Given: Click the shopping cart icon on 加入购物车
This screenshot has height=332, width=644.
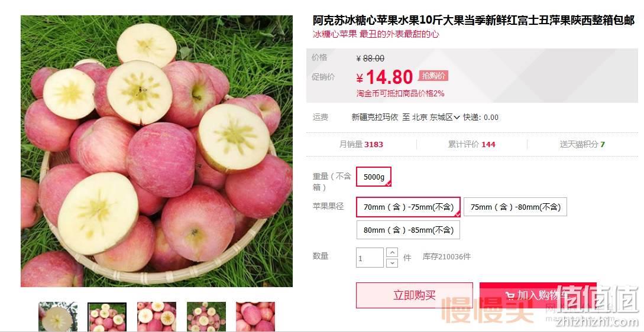Looking at the screenshot, I should point(510,296).
